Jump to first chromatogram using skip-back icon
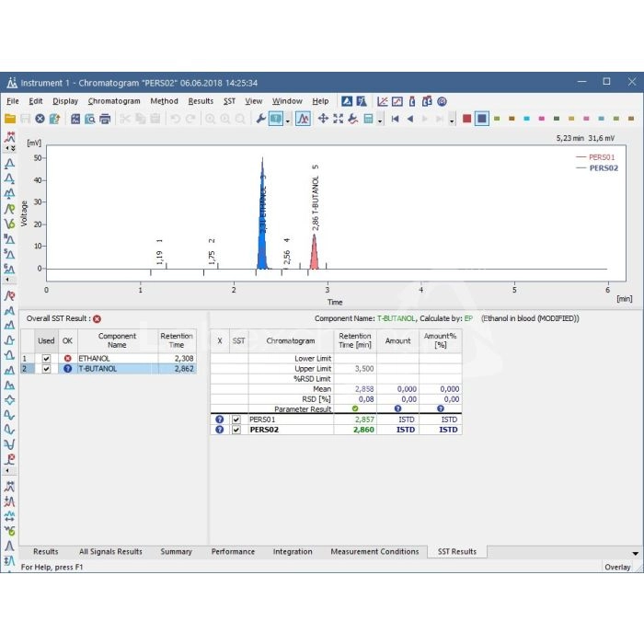The width and height of the screenshot is (644, 644). tap(395, 119)
